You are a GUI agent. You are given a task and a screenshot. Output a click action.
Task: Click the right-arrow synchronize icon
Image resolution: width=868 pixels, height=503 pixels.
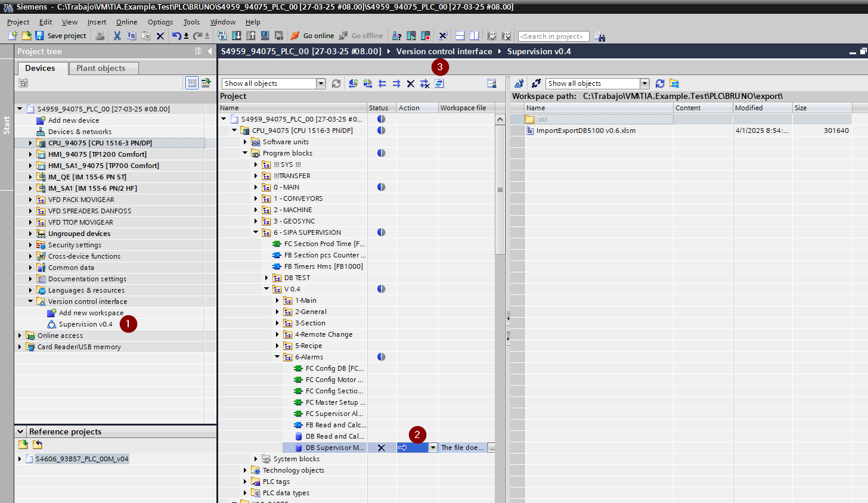[396, 83]
